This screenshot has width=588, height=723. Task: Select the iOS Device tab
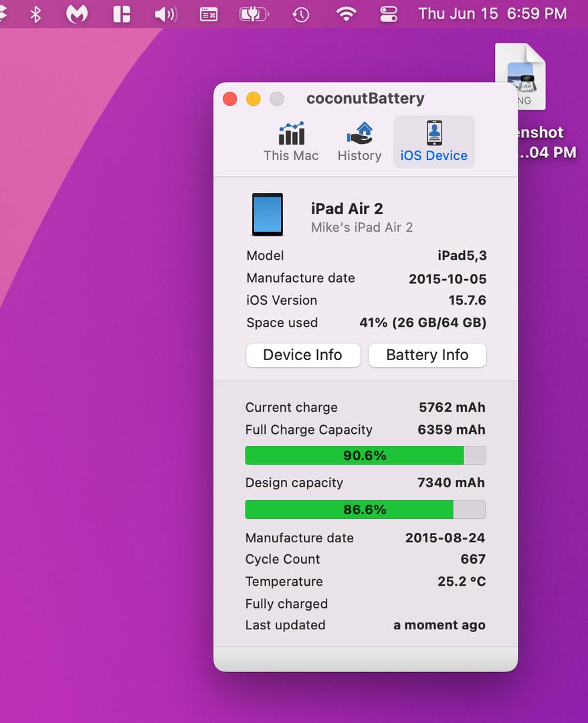[433, 141]
